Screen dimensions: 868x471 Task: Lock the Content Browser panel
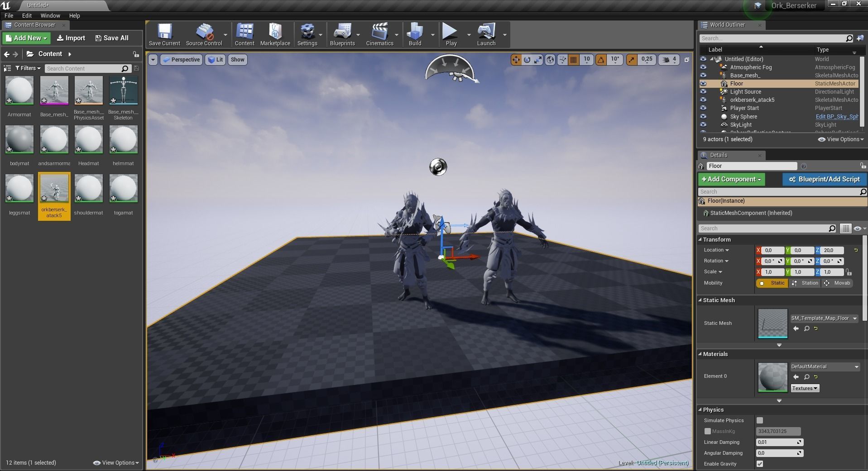(136, 54)
